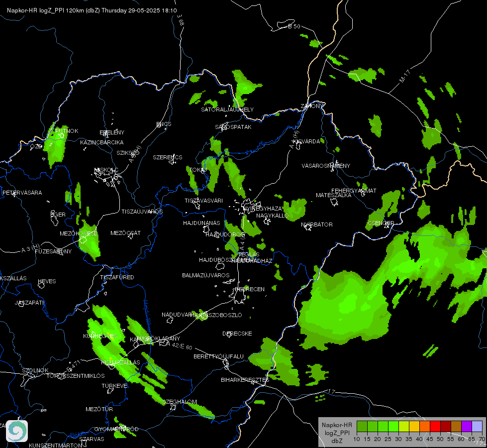Click the EGER city label
This screenshot has width=487, height=448.
coord(58,215)
